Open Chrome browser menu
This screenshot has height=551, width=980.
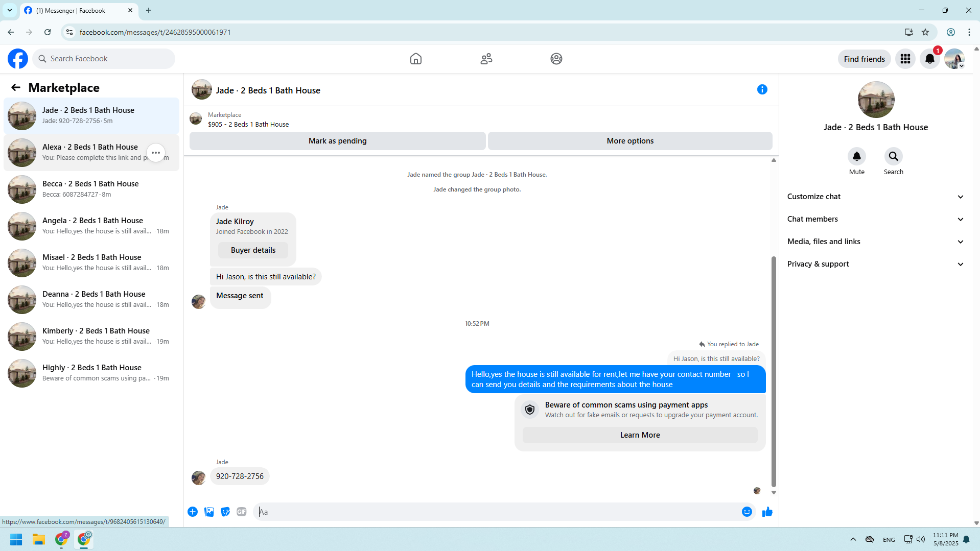point(969,32)
